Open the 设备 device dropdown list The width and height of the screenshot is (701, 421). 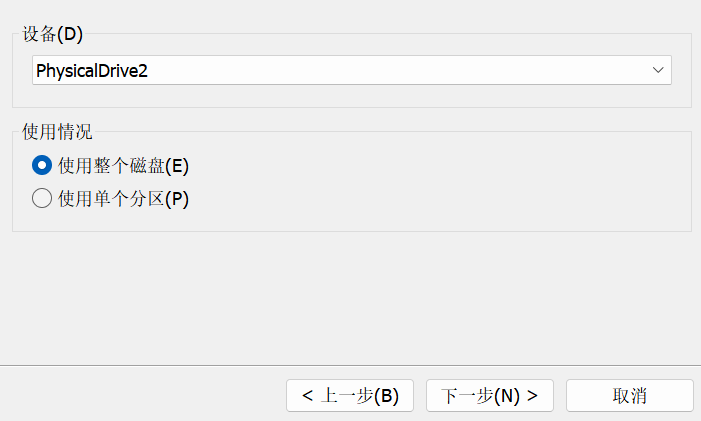[351, 70]
